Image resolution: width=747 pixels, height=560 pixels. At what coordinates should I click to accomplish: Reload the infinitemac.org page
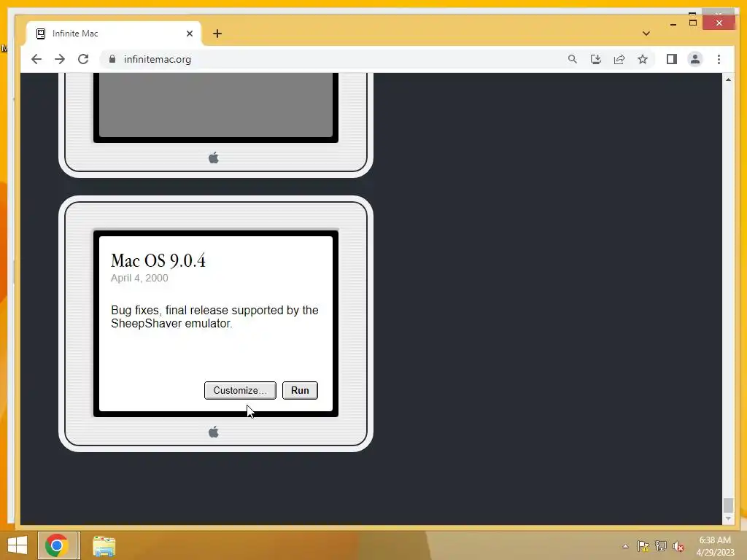[x=83, y=59]
